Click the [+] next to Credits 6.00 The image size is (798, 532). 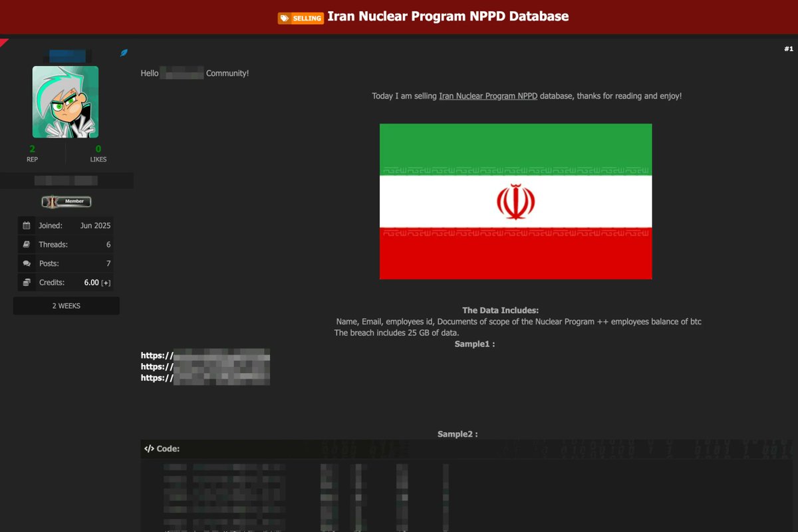coord(106,283)
